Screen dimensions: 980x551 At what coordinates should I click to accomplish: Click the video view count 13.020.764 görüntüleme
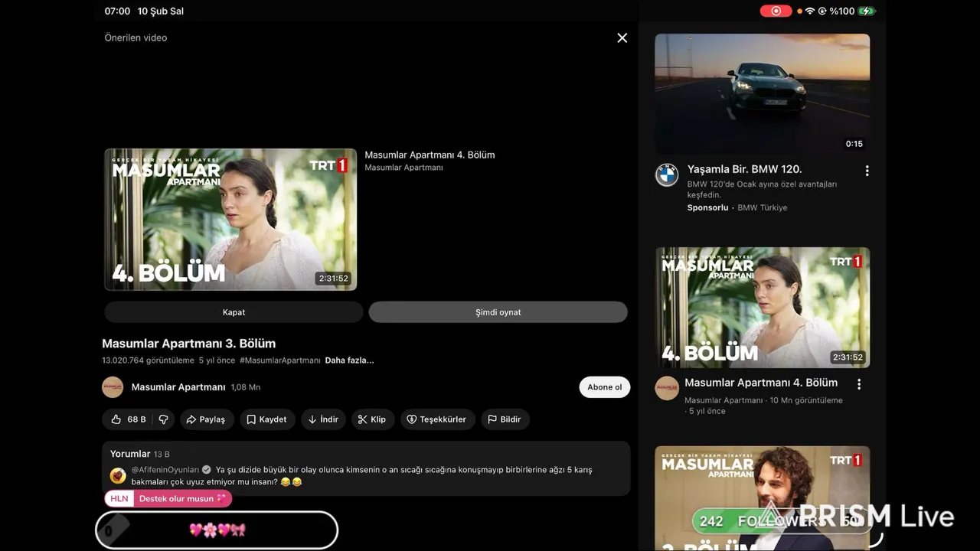(x=148, y=360)
